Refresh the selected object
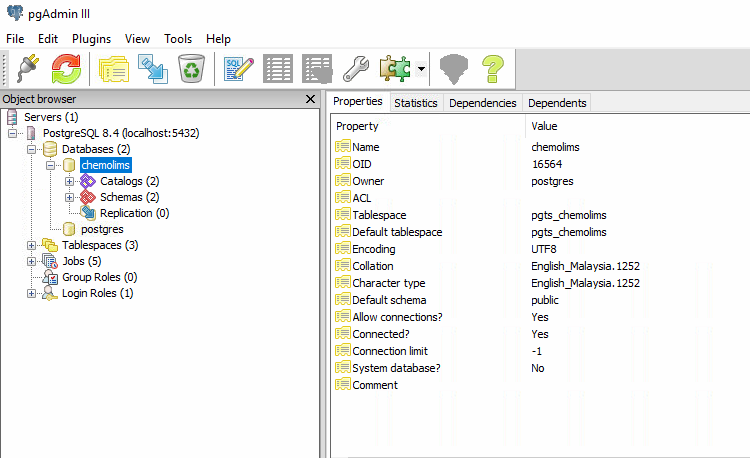The image size is (750, 458). [66, 68]
